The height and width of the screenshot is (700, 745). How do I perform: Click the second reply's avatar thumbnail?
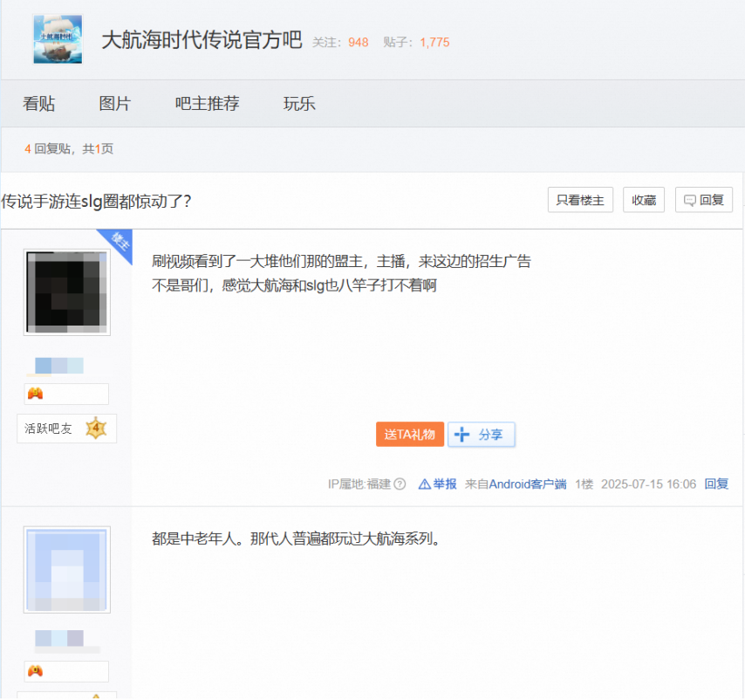point(66,569)
